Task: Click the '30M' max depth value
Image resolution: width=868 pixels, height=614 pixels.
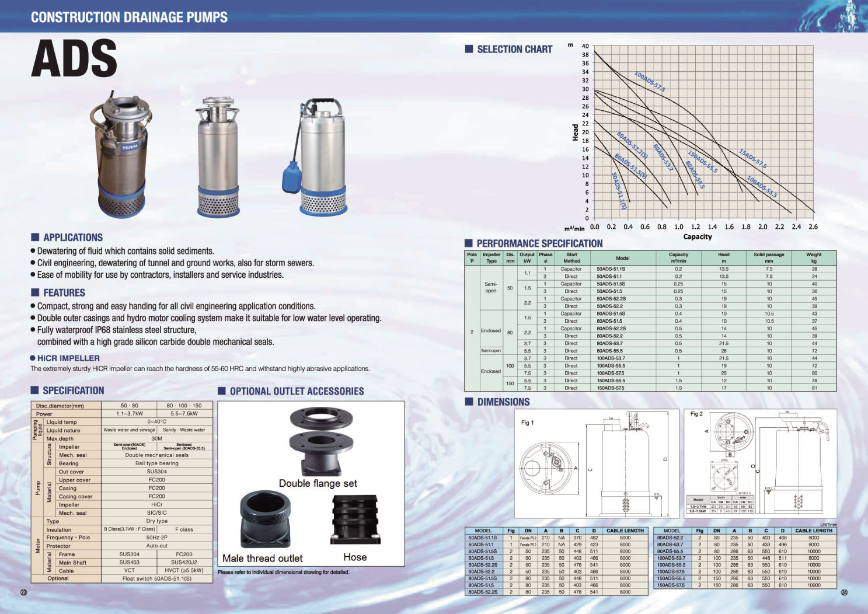Action: tap(156, 438)
